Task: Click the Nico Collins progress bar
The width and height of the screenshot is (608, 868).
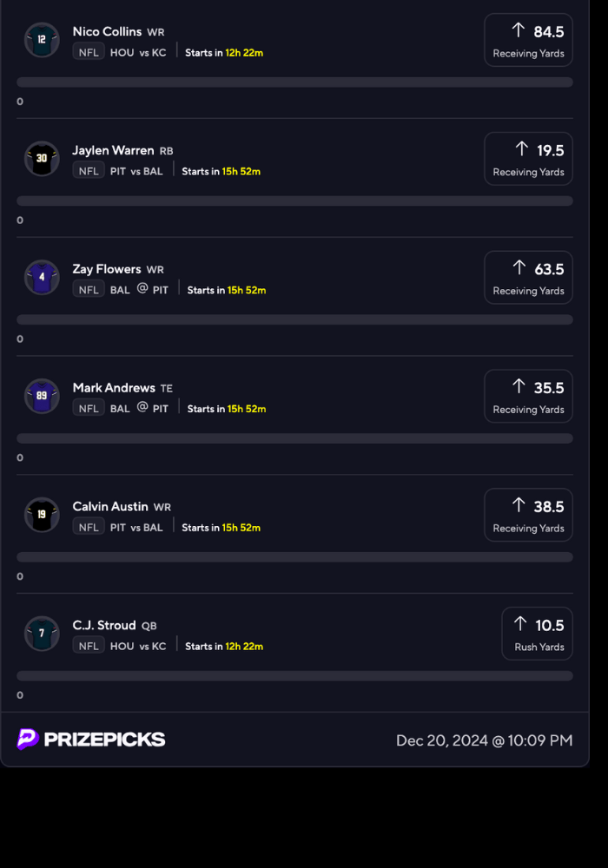Action: (294, 82)
